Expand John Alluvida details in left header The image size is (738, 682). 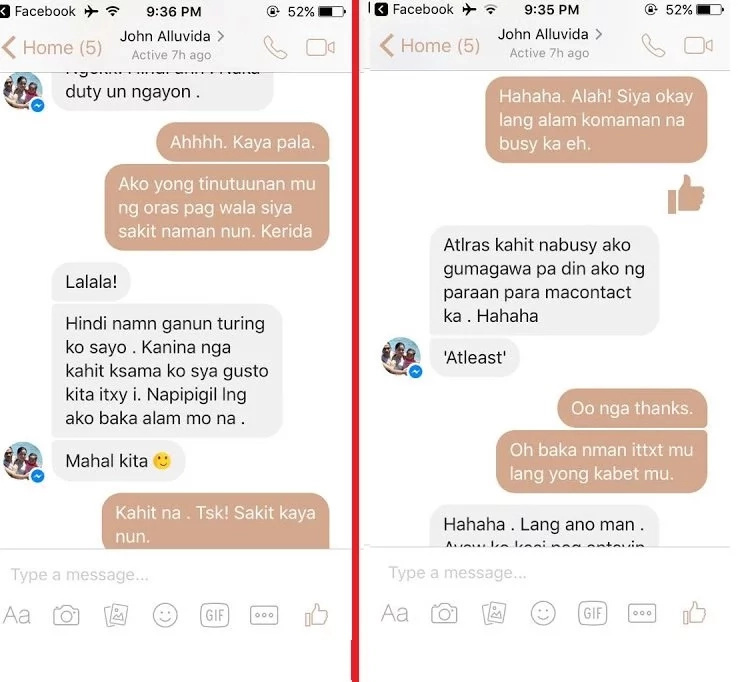click(x=172, y=36)
